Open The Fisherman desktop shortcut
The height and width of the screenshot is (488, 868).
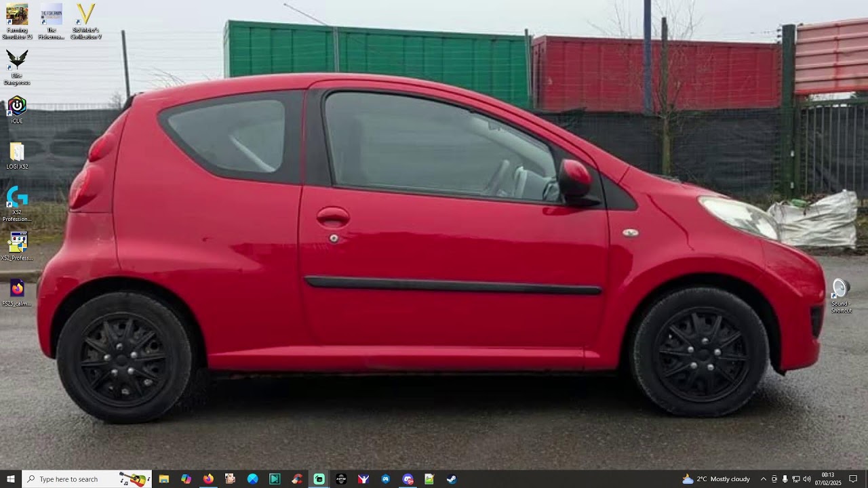52,22
